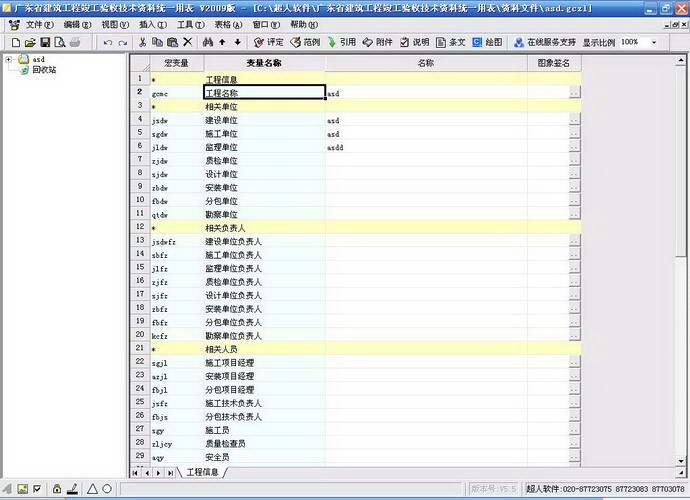Open the 插入 menu

click(x=153, y=25)
